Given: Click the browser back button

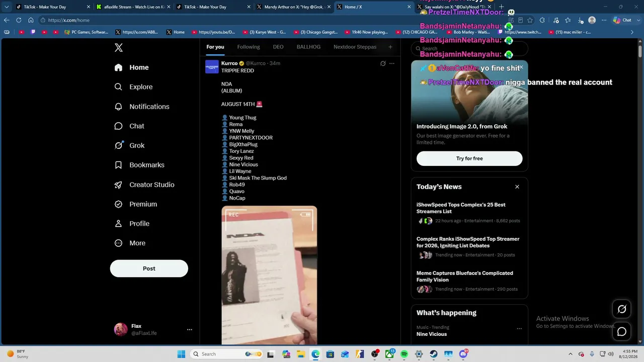Looking at the screenshot, I should 7,20.
